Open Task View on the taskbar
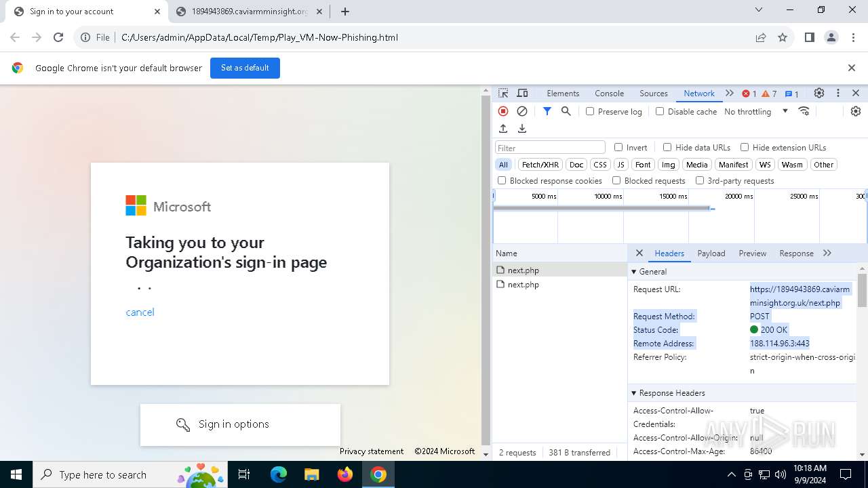868x488 pixels. coord(245,474)
